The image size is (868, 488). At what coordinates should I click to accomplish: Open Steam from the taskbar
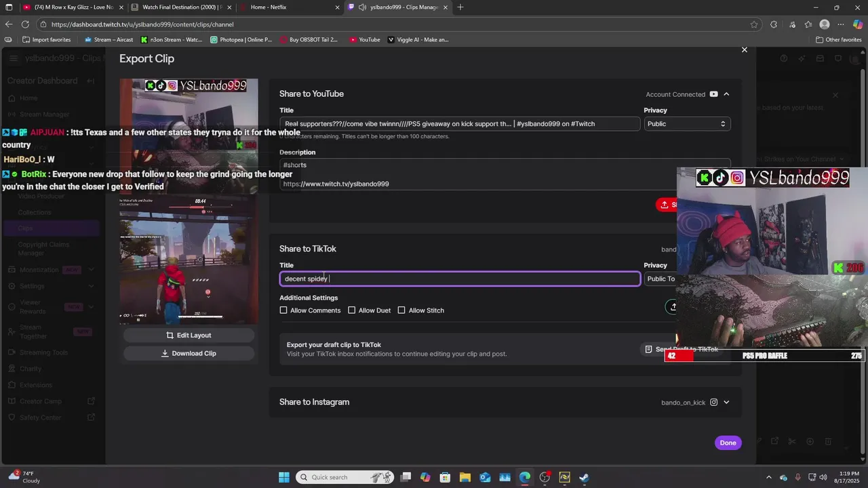[x=585, y=477]
